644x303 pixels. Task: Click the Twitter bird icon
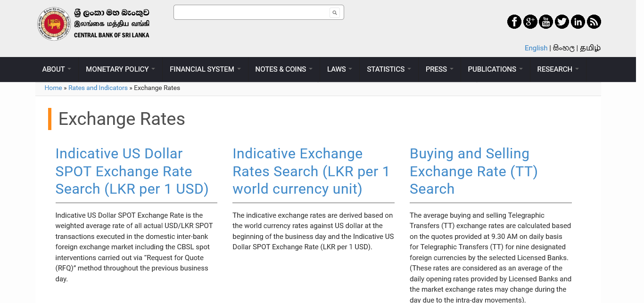pos(562,22)
